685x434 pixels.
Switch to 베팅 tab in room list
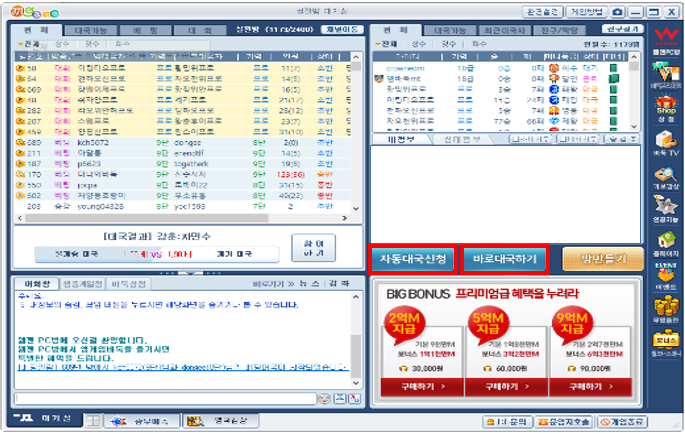point(145,30)
